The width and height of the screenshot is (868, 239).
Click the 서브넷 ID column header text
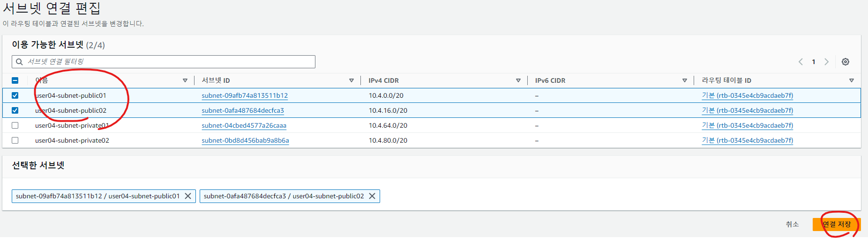tap(216, 80)
